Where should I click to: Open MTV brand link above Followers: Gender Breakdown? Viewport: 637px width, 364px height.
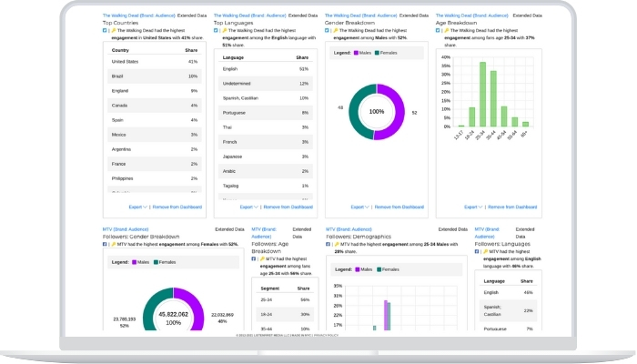[x=126, y=229]
